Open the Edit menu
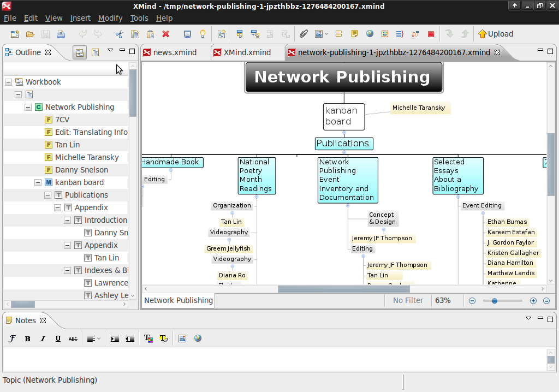 (31, 18)
